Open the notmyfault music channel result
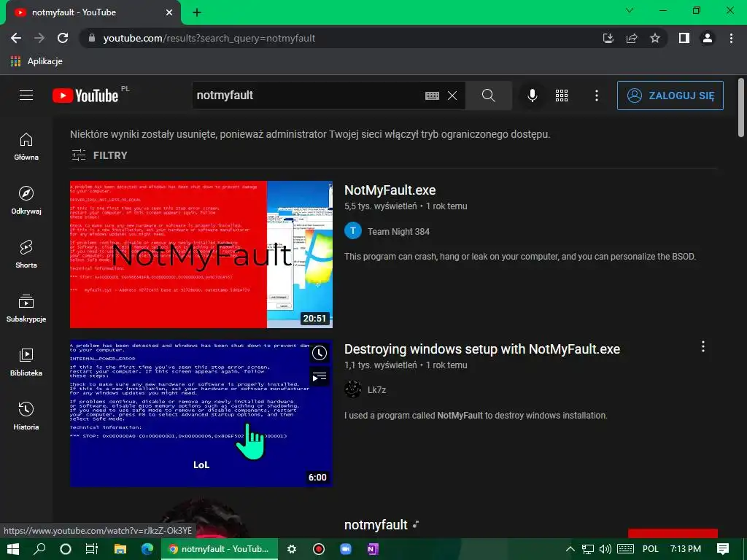 [x=376, y=525]
